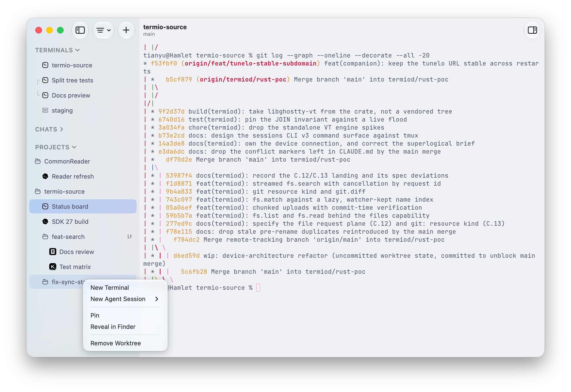Click terminal icon next to termio-source terminal
571x392 pixels.
[x=45, y=65]
